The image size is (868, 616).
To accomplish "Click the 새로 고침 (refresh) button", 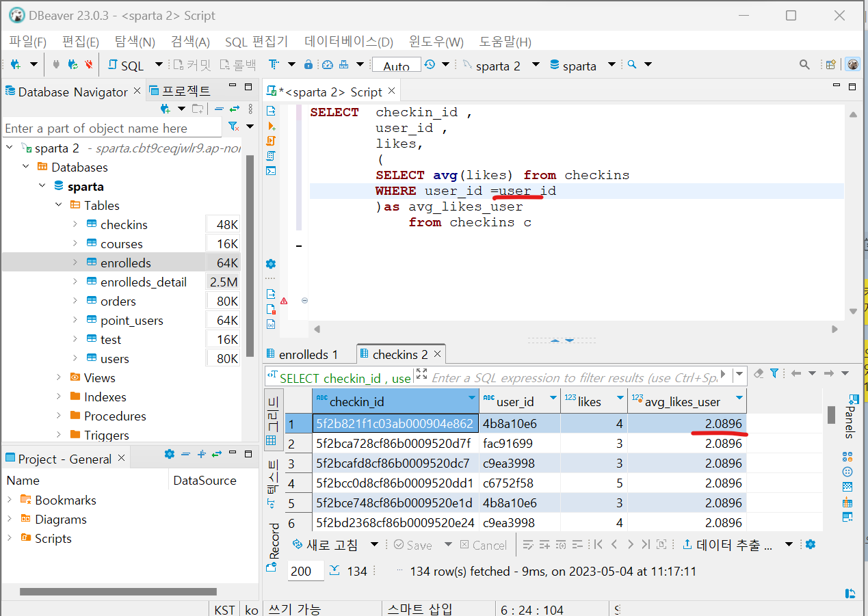I will point(325,545).
